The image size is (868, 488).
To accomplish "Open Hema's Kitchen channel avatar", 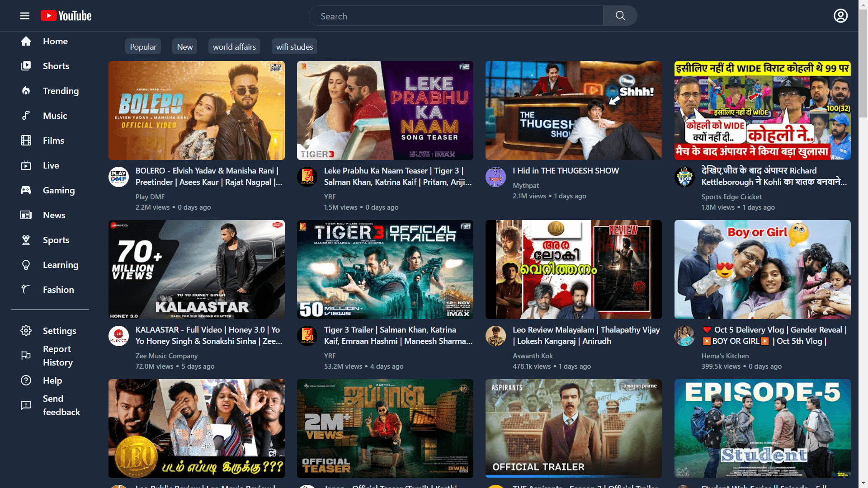I will pos(684,336).
